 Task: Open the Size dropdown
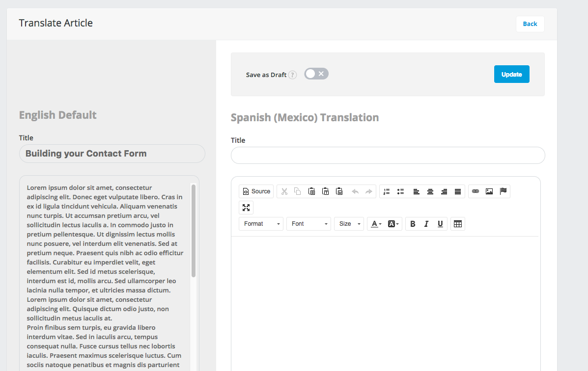349,224
